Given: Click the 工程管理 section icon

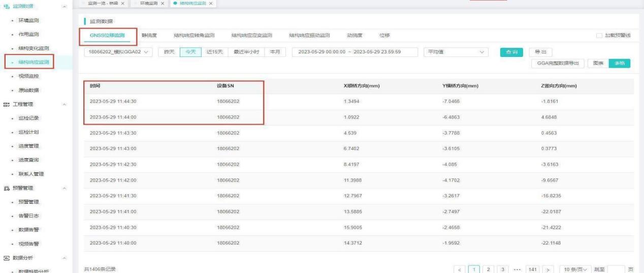Looking at the screenshot, I should pos(5,104).
